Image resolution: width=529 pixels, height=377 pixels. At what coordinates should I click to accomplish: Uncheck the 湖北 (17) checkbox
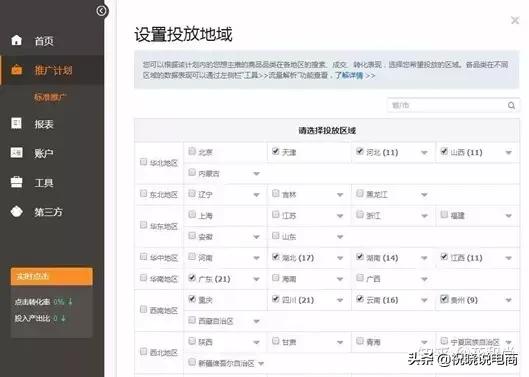point(276,257)
